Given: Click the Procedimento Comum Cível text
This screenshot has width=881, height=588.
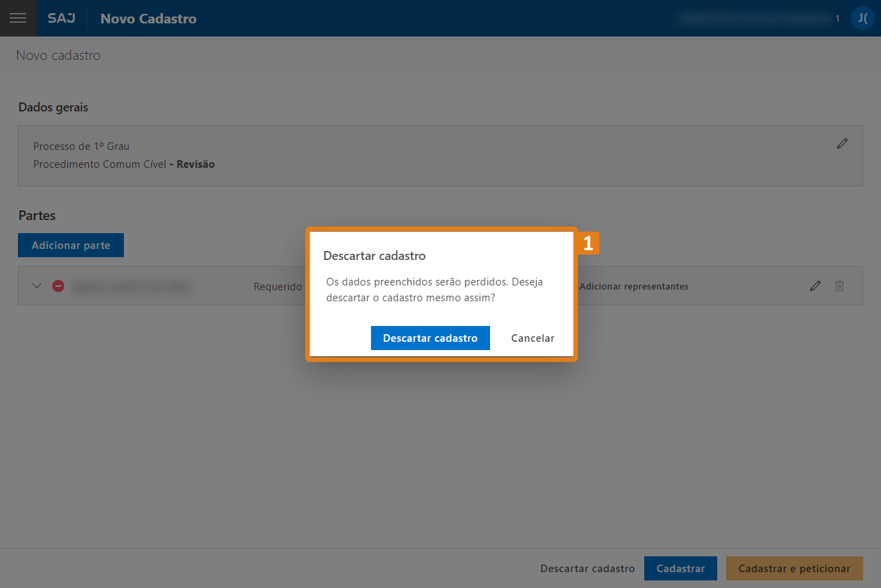Looking at the screenshot, I should click(100, 164).
